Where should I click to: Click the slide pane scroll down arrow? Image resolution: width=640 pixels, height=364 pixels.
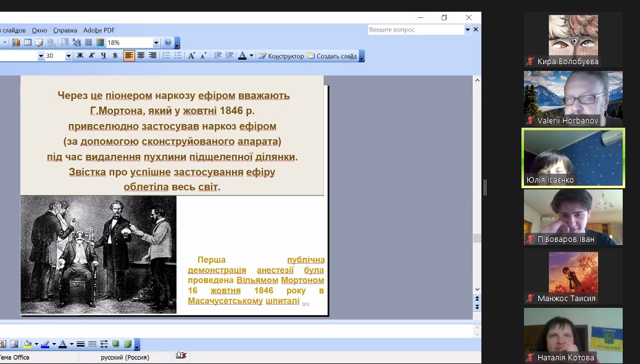[477, 290]
